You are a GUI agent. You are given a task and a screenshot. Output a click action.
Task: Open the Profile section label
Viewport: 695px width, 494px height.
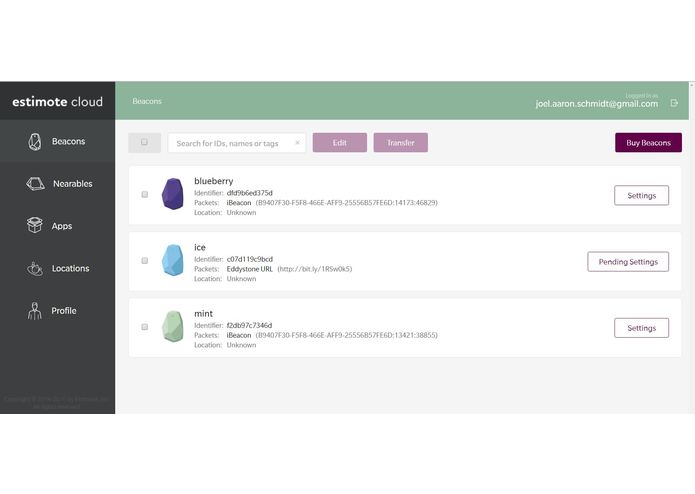[64, 311]
